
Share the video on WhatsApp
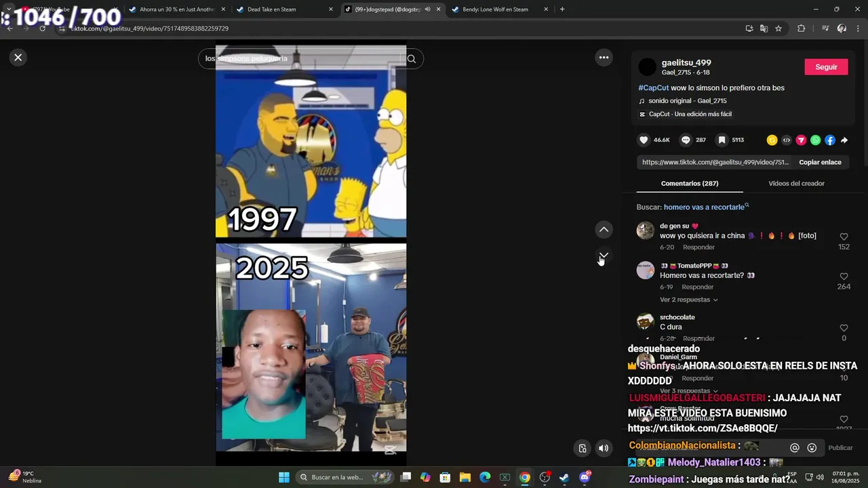(815, 140)
